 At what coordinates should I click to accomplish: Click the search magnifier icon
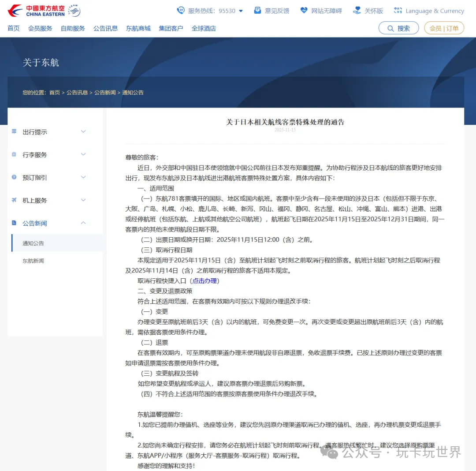390,28
